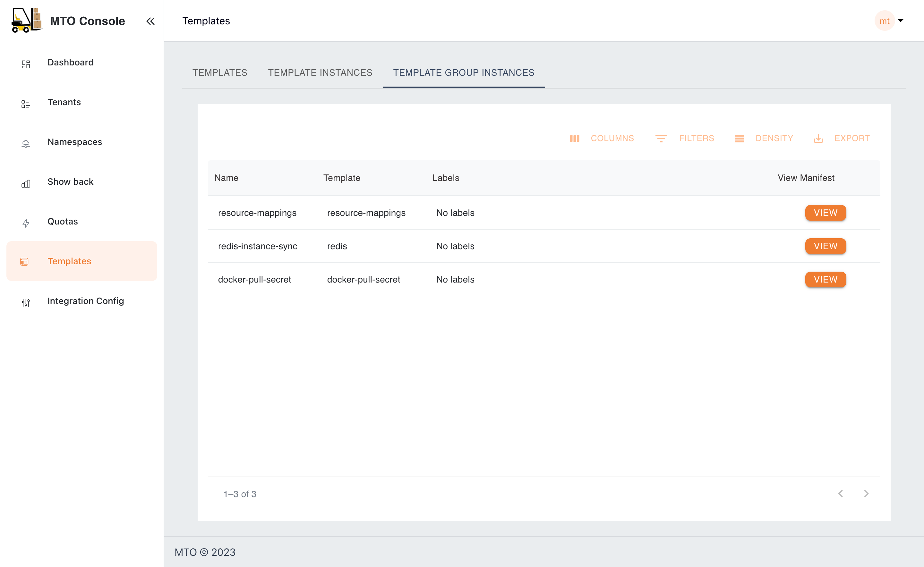This screenshot has height=567, width=924.
Task: Click the 1–3 of 3 pagination text
Action: (x=240, y=494)
